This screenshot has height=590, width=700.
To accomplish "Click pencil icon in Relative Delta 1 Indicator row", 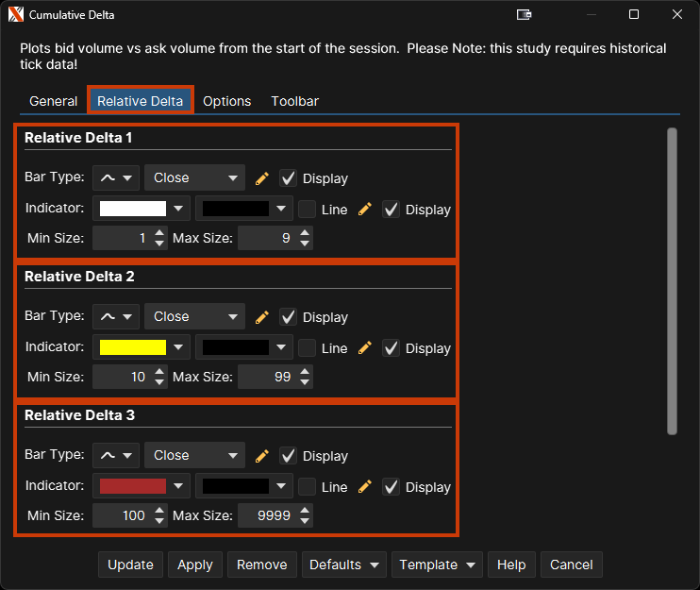I will click(365, 210).
